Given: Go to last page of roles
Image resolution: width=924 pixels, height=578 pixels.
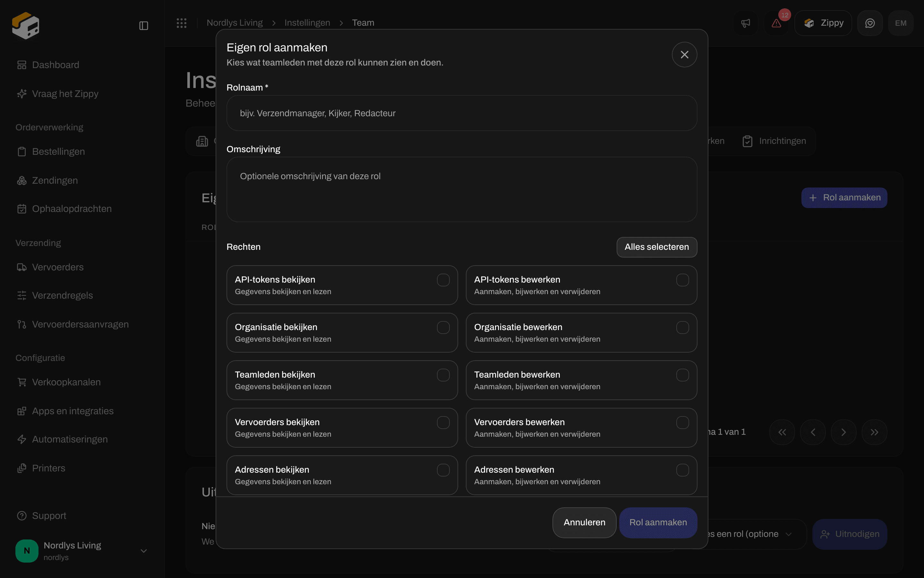Looking at the screenshot, I should [874, 432].
